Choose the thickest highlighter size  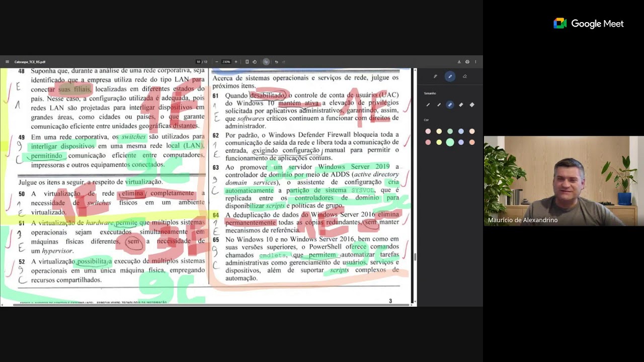click(472, 105)
